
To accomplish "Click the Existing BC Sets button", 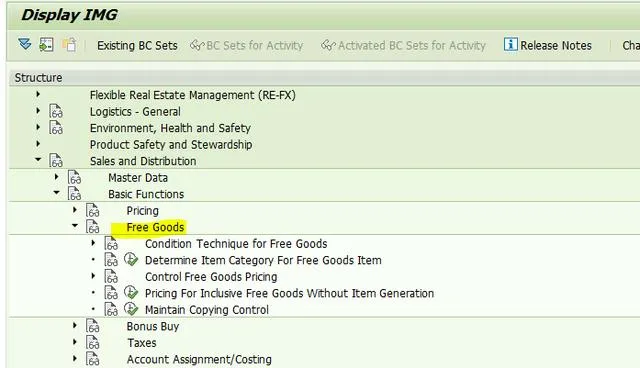I will (x=137, y=45).
